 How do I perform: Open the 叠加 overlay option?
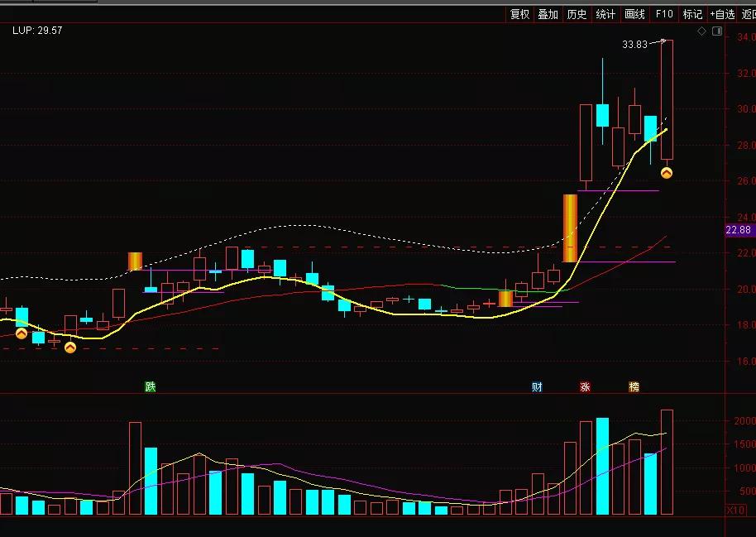click(x=548, y=14)
